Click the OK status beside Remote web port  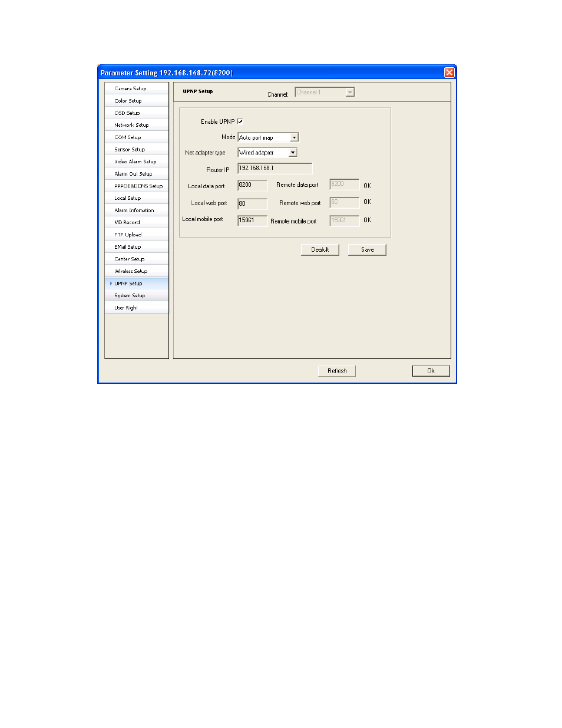pos(367,202)
